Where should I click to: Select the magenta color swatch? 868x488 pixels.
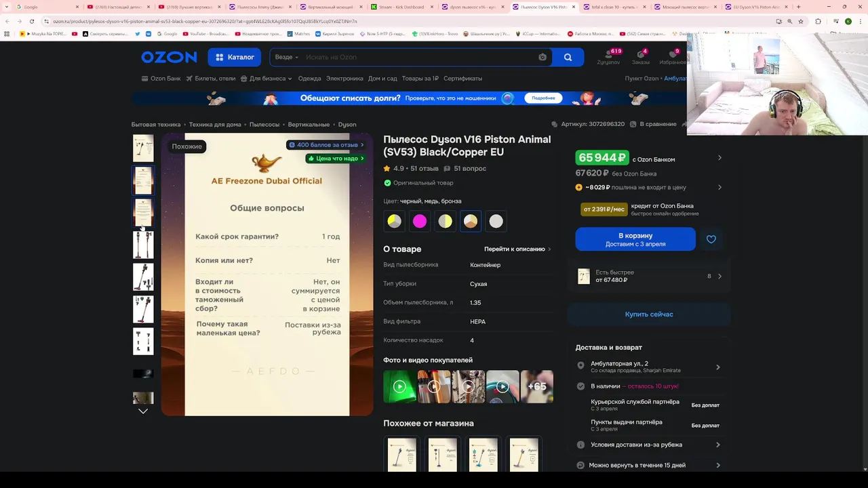420,221
